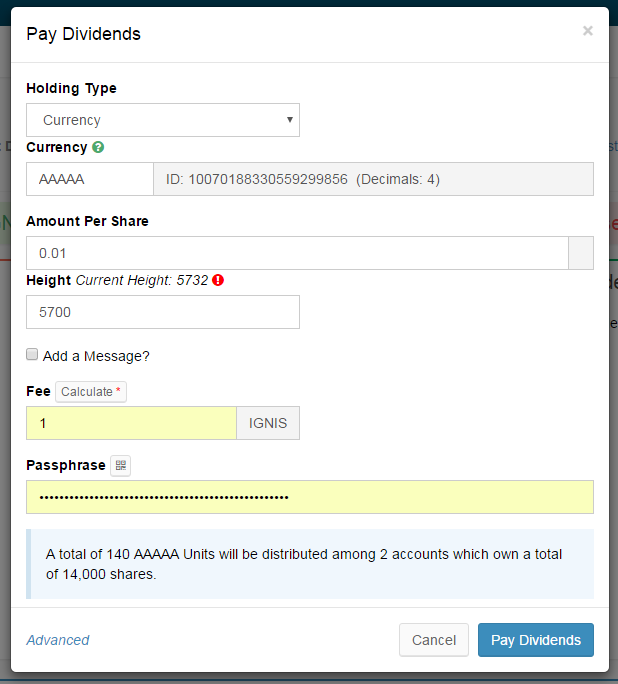
Task: Click the dividend distribution summary message
Action: point(310,564)
